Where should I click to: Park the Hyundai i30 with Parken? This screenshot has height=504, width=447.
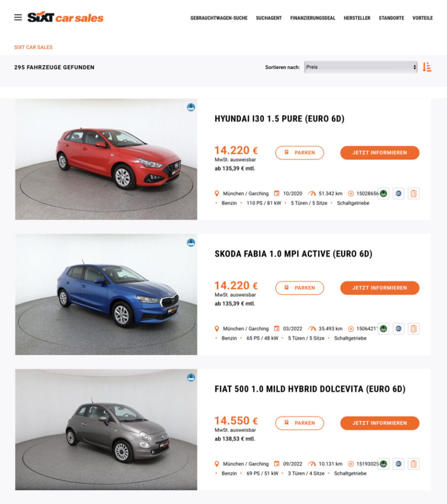pyautogui.click(x=300, y=153)
